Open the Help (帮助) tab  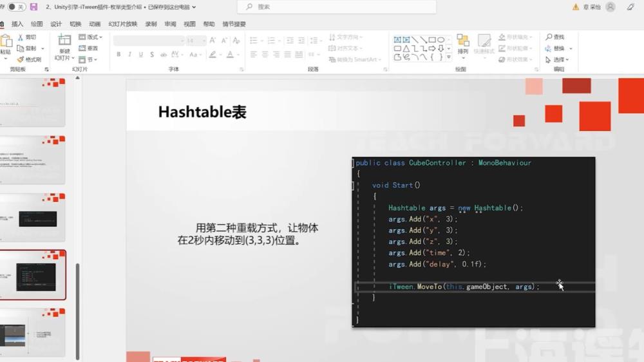(209, 24)
